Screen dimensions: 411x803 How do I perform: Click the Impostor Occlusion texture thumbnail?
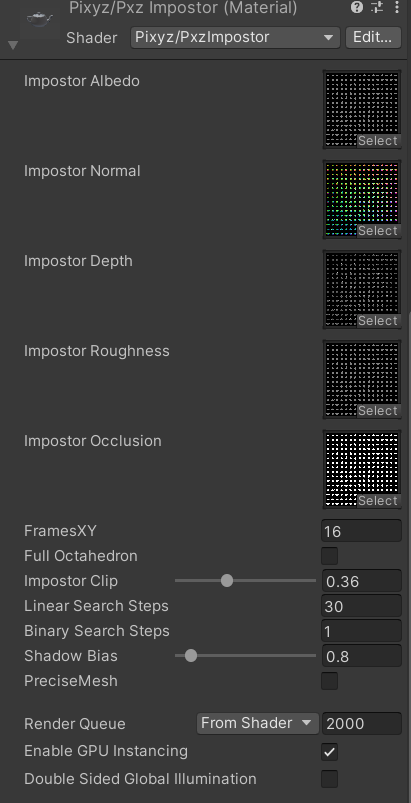[362, 470]
